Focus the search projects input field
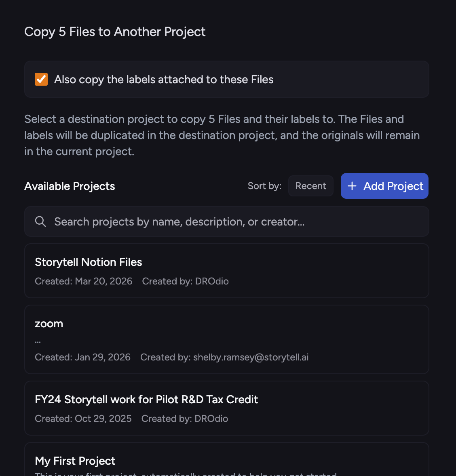Screen dimensions: 456x476 click(227, 221)
